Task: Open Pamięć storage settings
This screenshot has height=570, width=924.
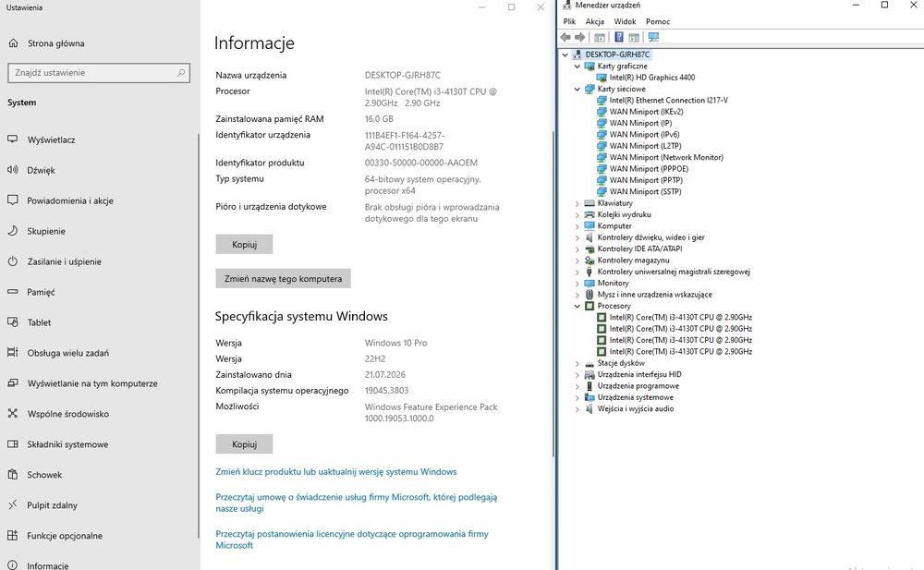Action: [41, 292]
